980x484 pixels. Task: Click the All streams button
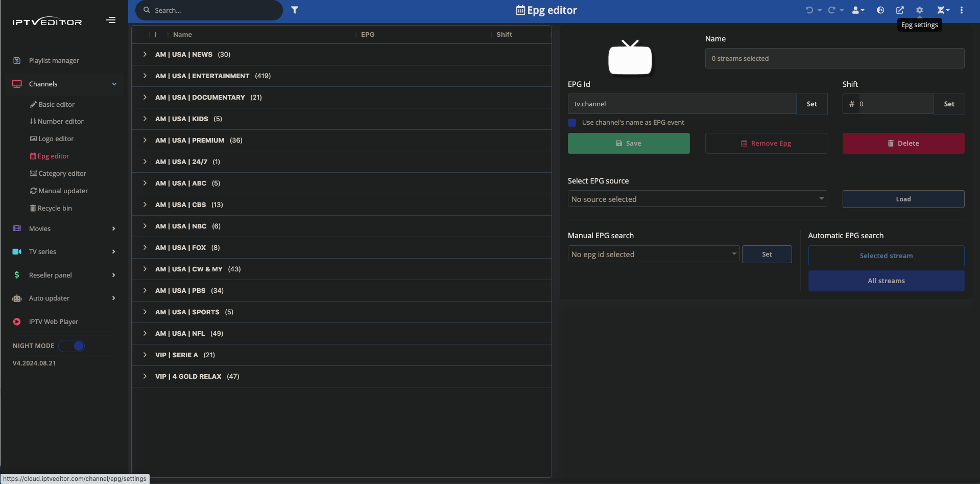pyautogui.click(x=886, y=281)
